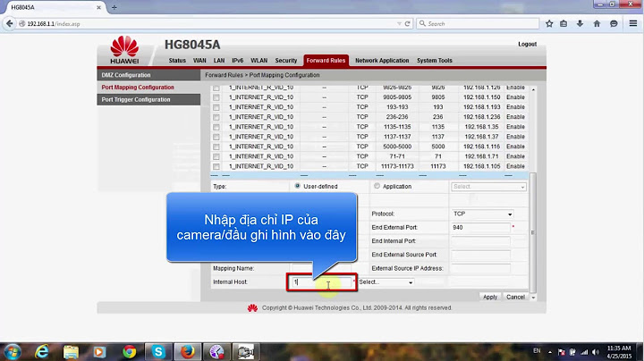Show hidden system tray icons
The height and width of the screenshot is (361, 644).
550,352
